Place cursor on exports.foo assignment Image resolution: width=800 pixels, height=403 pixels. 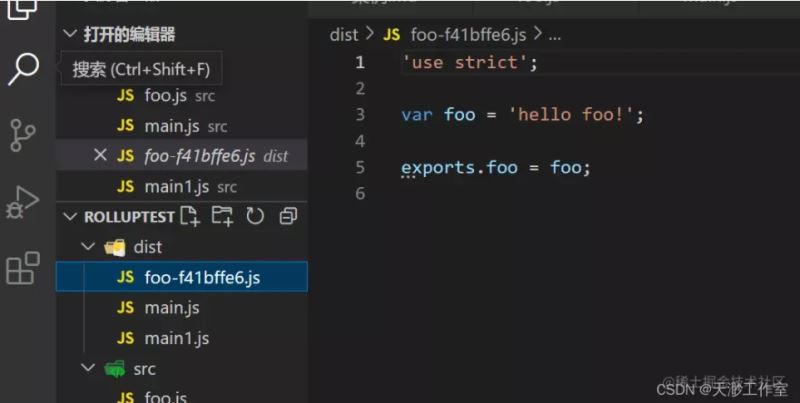pos(496,167)
